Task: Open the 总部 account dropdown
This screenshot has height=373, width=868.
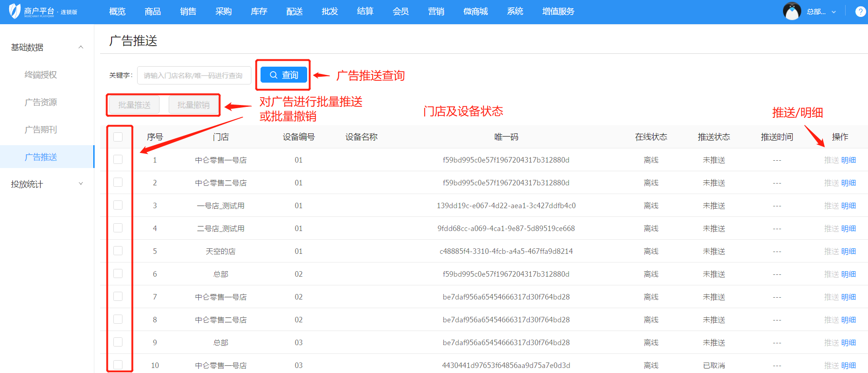Action: tap(821, 12)
